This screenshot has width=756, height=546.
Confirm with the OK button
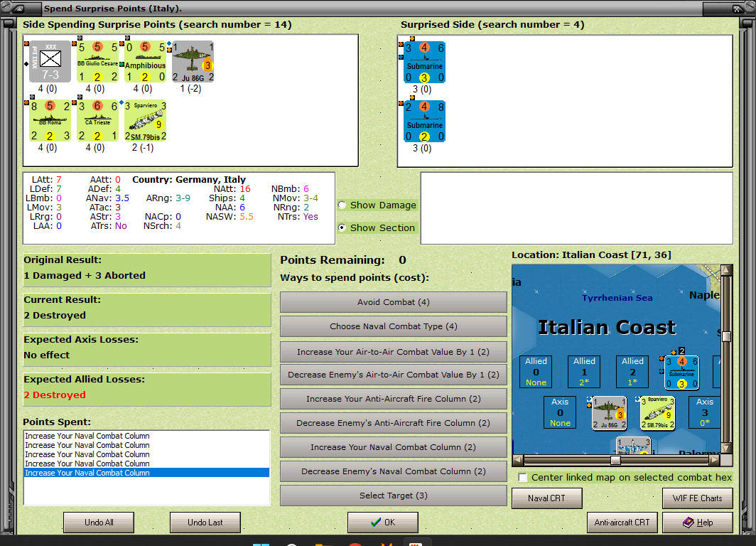tap(383, 523)
